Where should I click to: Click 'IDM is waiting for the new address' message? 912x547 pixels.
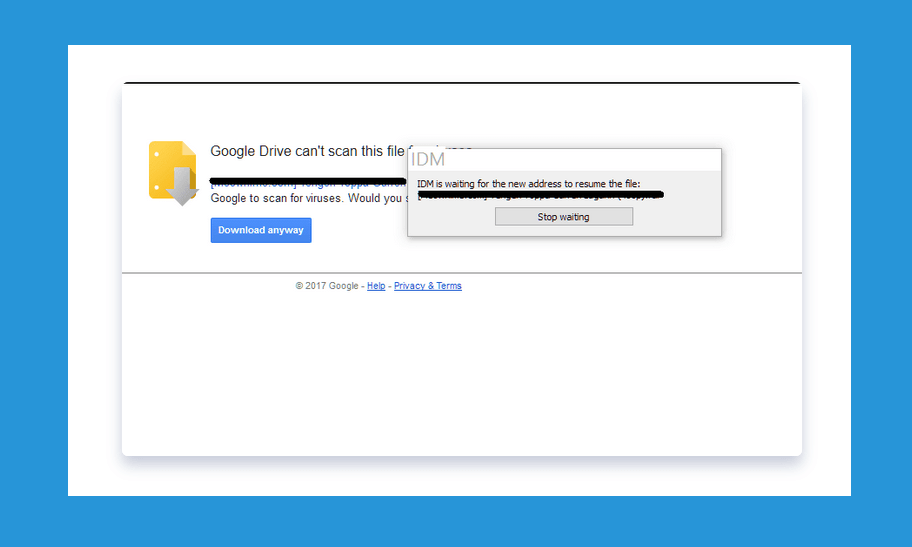(x=529, y=184)
